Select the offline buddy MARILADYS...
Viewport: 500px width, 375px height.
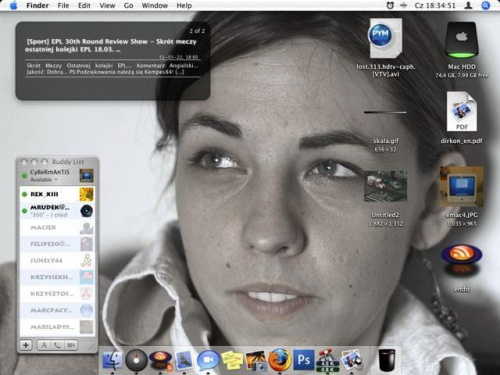pyautogui.click(x=57, y=327)
